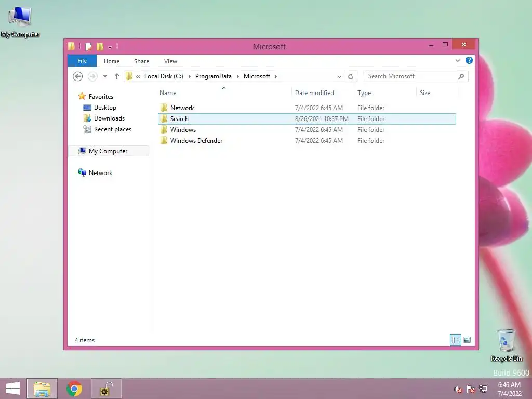Image resolution: width=532 pixels, height=399 pixels.
Task: Select the Windows folder row
Action: coord(307,129)
